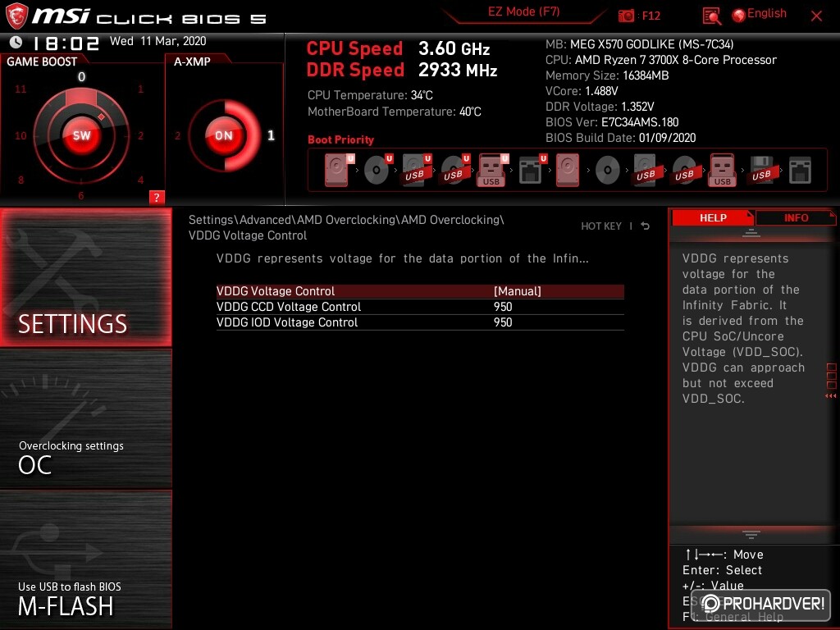This screenshot has height=630, width=840.
Task: Collapse help panel with top handle
Action: 751,233
